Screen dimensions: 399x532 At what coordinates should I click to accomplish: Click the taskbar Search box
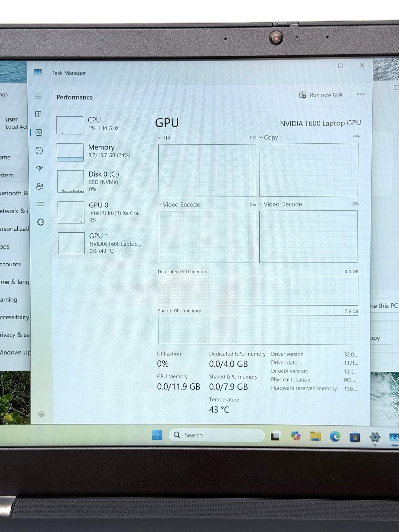point(217,435)
